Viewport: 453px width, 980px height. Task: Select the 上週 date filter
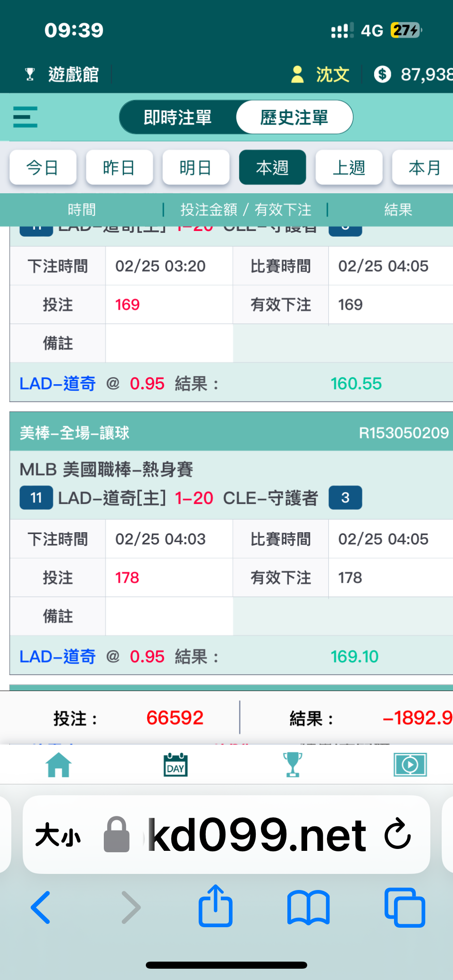[349, 167]
